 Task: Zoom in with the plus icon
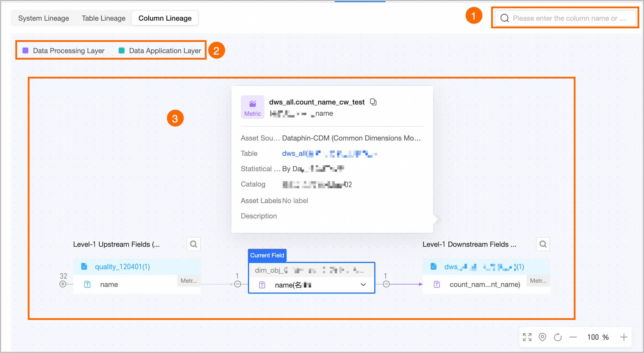coord(624,337)
